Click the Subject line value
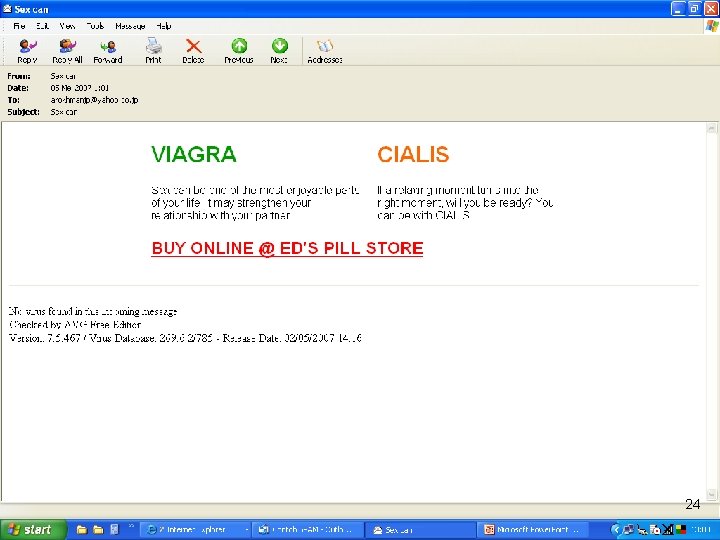 tap(63, 112)
